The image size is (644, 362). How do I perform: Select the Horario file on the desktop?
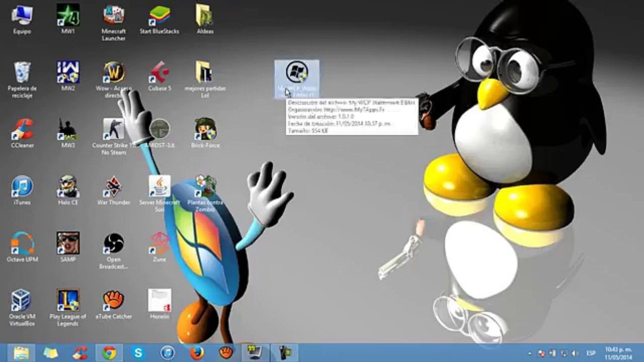coord(159,305)
